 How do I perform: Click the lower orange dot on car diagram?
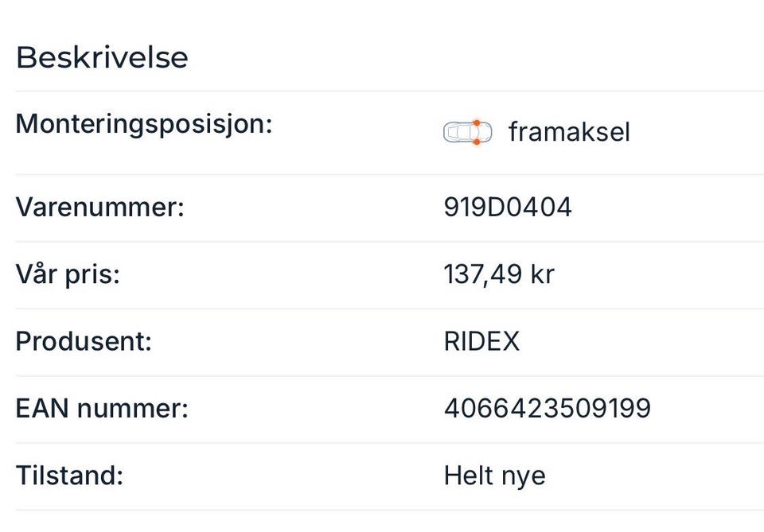pyautogui.click(x=476, y=142)
